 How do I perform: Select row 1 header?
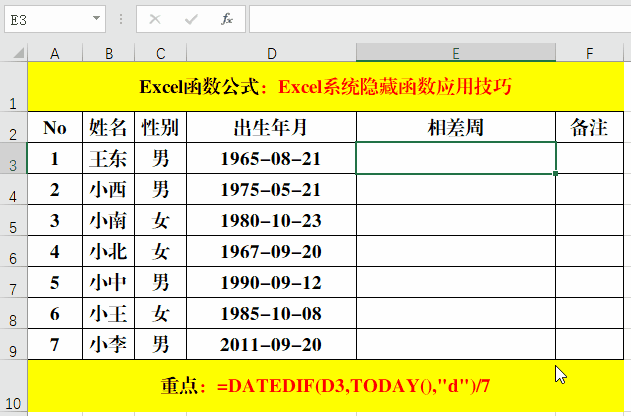tap(13, 86)
